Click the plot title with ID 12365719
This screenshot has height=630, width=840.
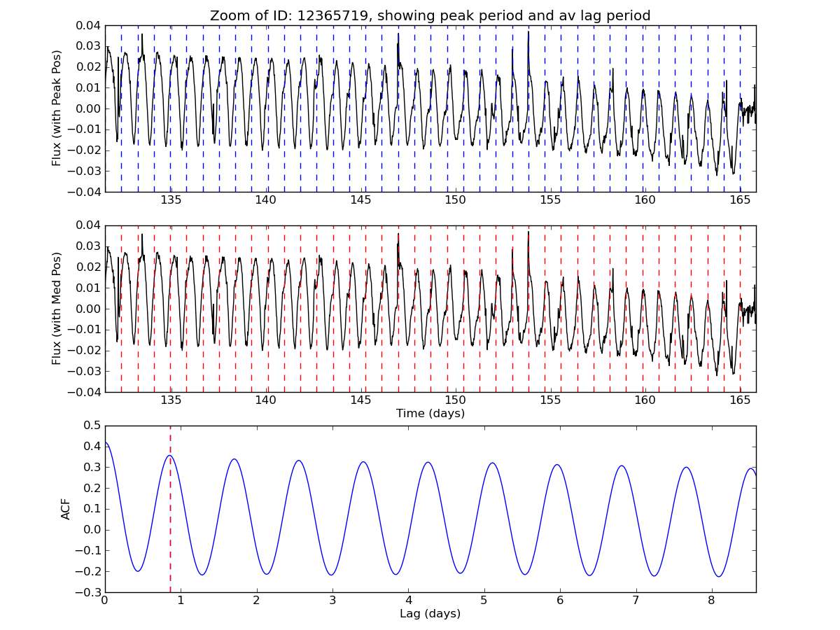[x=430, y=15]
